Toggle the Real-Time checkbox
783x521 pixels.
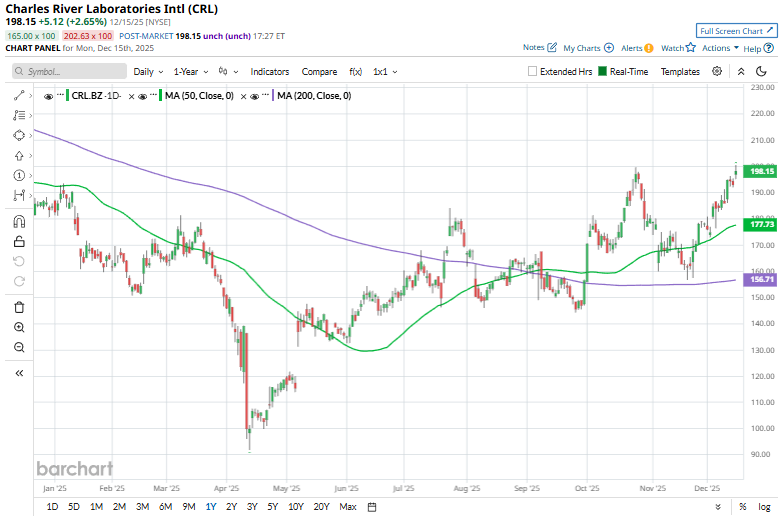pyautogui.click(x=603, y=72)
